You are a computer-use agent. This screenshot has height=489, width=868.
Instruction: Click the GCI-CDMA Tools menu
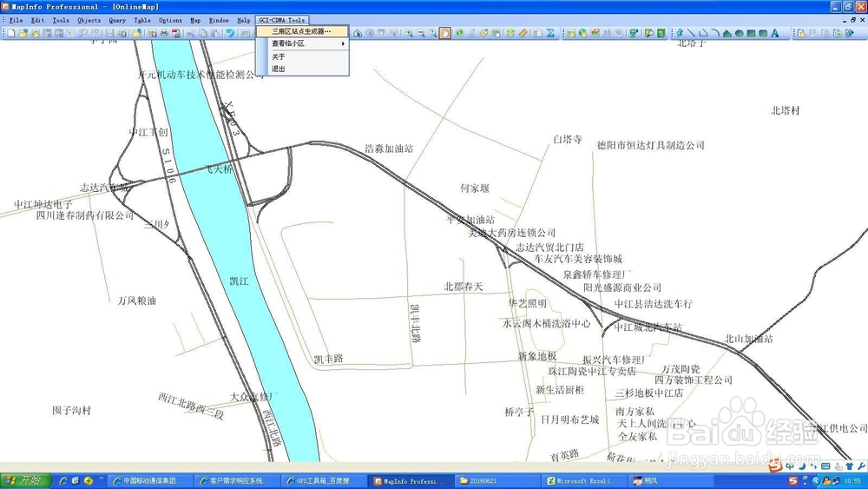[x=282, y=20]
